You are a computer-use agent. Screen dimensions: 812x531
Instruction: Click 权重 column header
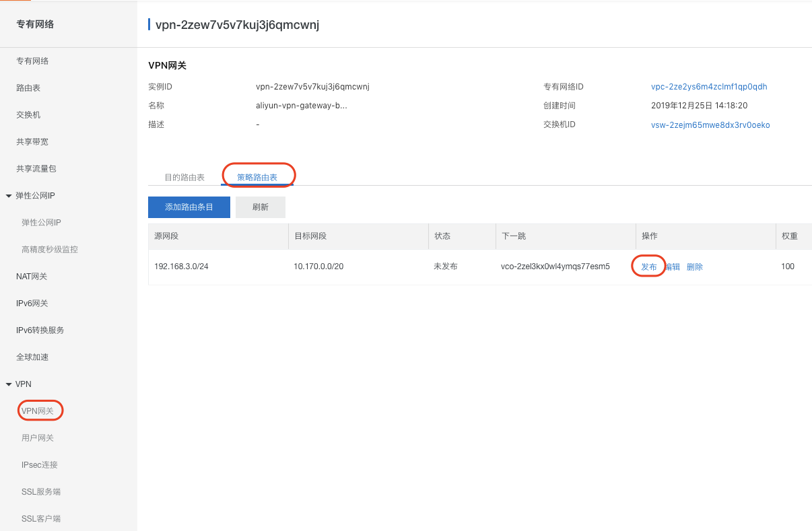click(790, 236)
